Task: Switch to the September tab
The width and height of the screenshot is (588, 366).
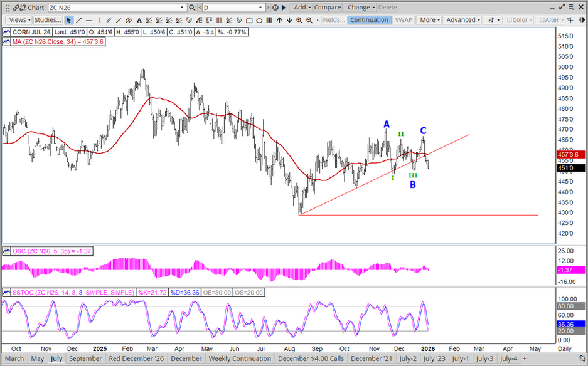Action: (x=85, y=358)
